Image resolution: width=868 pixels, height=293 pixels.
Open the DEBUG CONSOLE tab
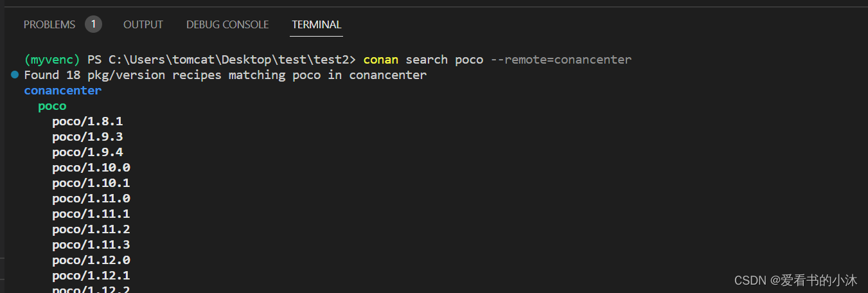tap(227, 24)
